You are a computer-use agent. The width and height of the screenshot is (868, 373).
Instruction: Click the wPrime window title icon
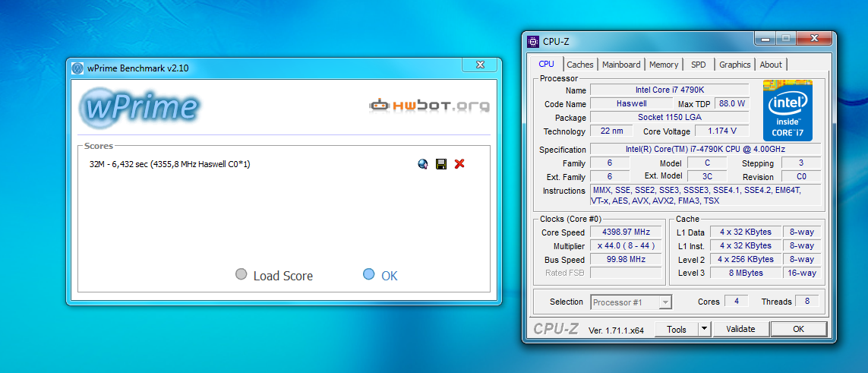77,68
